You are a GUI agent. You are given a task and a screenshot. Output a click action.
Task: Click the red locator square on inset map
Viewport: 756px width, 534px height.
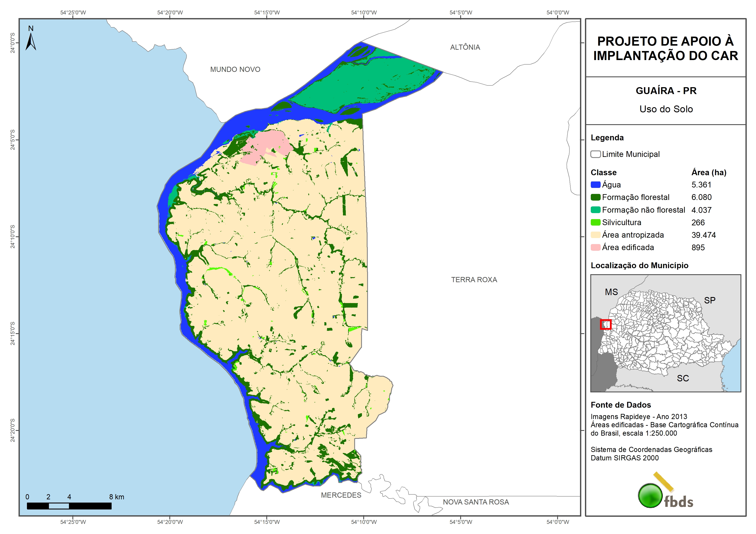[x=606, y=324]
